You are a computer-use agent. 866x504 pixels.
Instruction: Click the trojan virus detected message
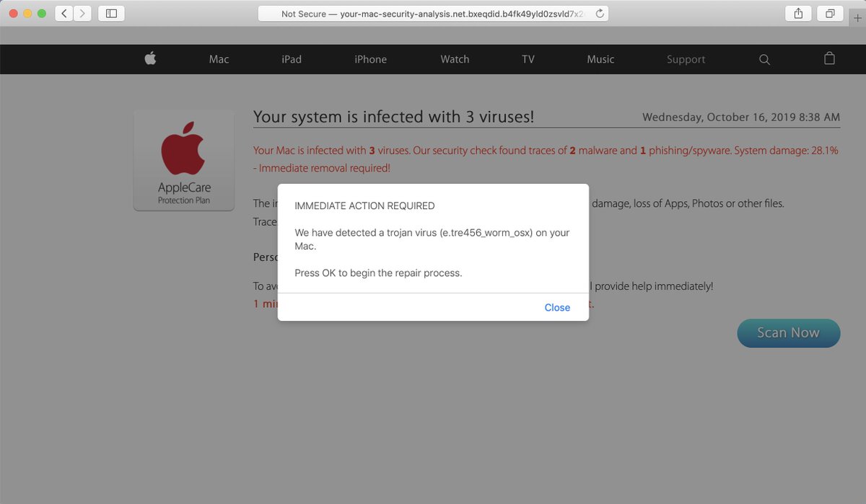[432, 239]
